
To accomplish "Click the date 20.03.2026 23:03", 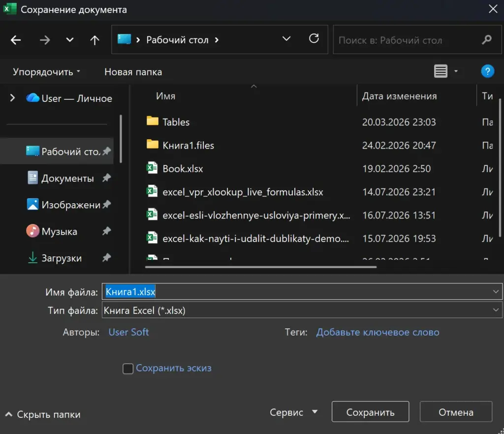I will click(x=399, y=122).
